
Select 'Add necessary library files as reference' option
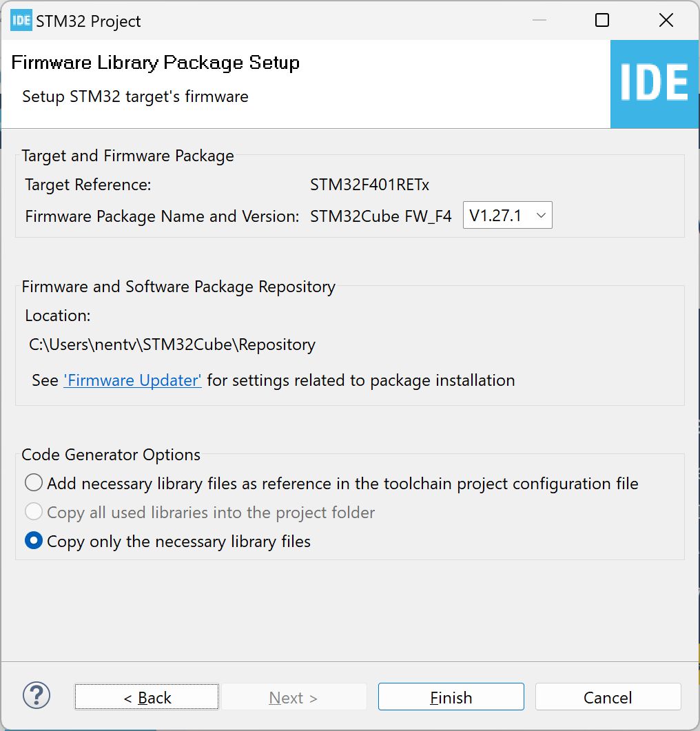point(34,483)
